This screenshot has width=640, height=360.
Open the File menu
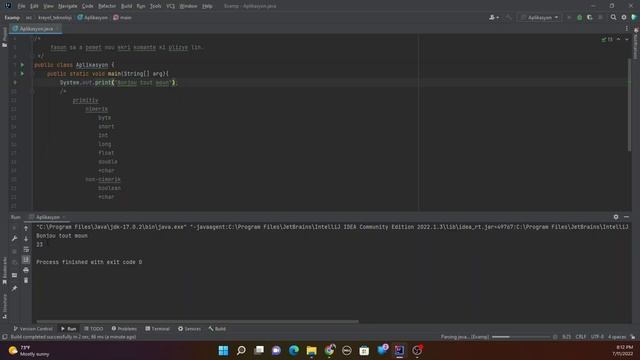click(x=21, y=6)
